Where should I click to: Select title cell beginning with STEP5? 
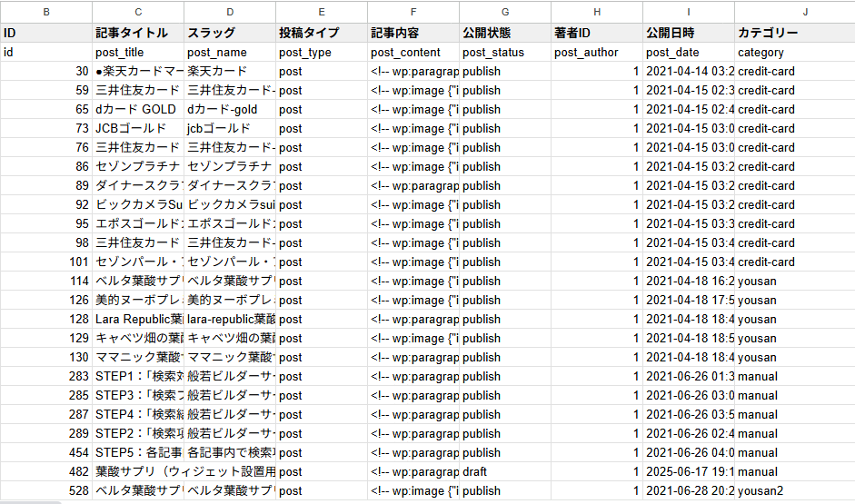point(138,453)
